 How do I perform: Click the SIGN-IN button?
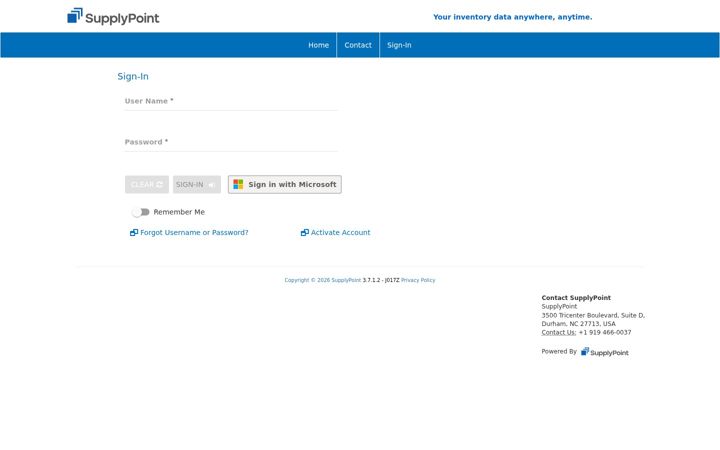click(x=197, y=185)
